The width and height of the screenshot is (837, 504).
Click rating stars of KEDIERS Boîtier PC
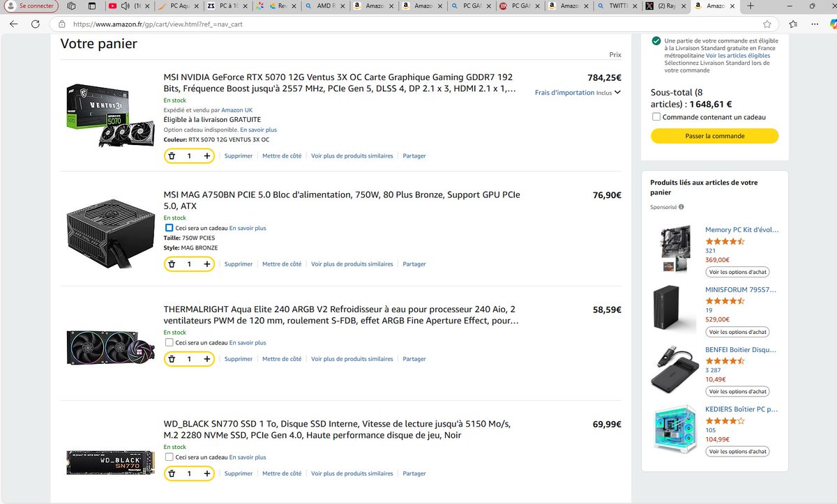(x=725, y=421)
